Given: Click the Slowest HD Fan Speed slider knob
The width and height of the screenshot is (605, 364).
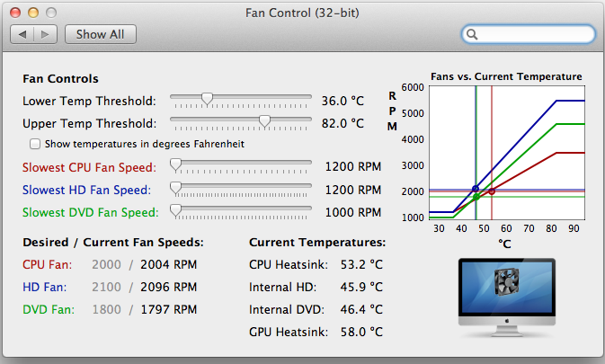Looking at the screenshot, I should [x=175, y=188].
